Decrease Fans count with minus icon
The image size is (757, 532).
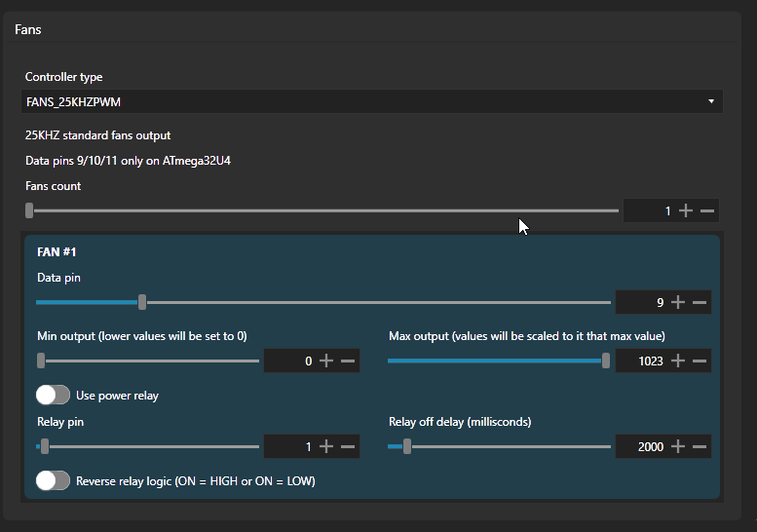coord(707,210)
